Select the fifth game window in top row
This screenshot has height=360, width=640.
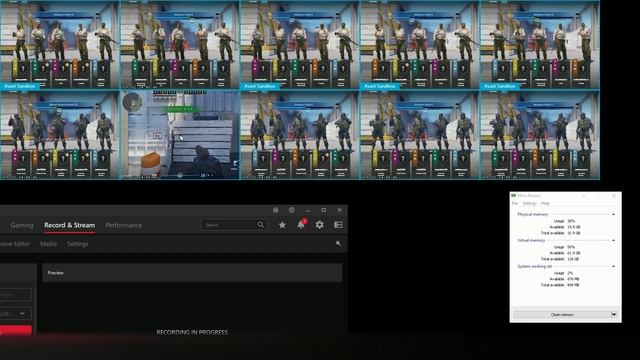[x=540, y=44]
